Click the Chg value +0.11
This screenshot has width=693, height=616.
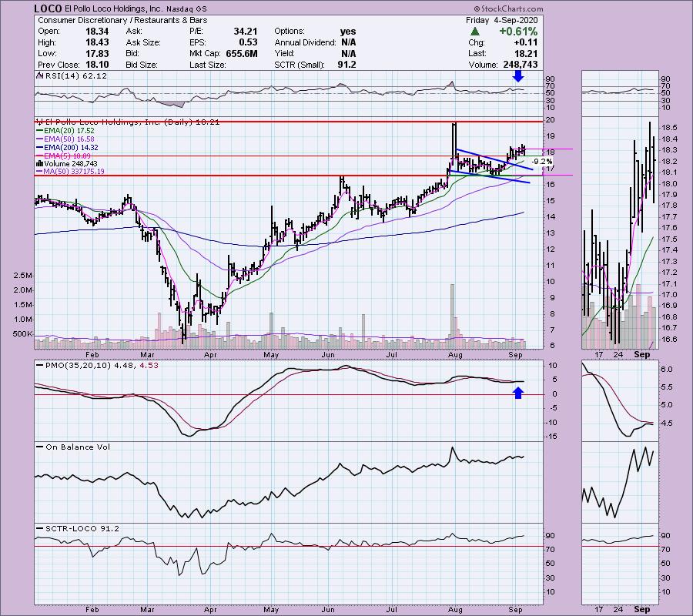tap(525, 42)
